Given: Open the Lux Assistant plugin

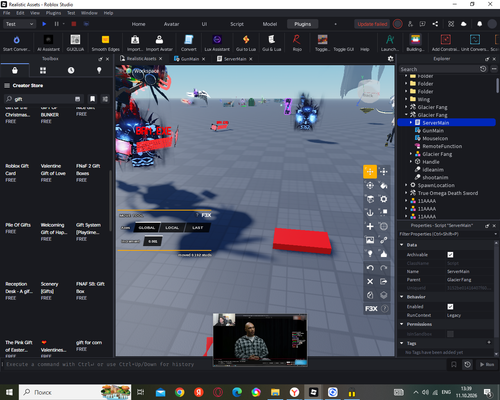Looking at the screenshot, I should (217, 43).
